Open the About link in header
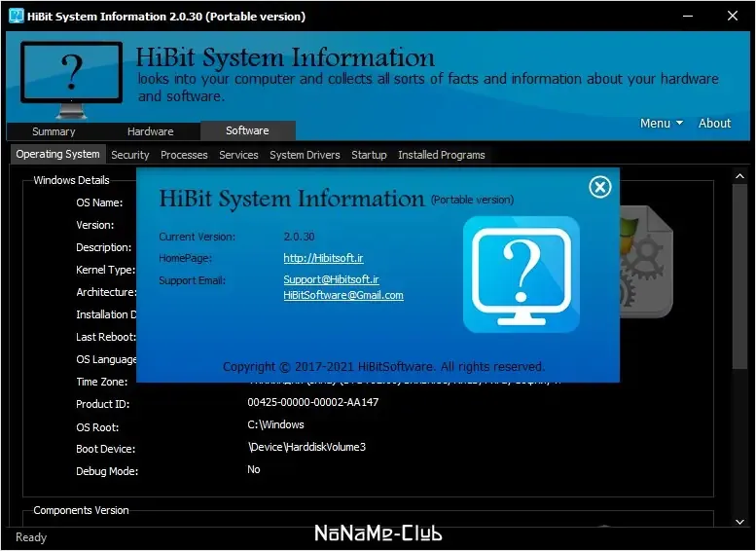Screen dimensions: 756x551 point(714,123)
